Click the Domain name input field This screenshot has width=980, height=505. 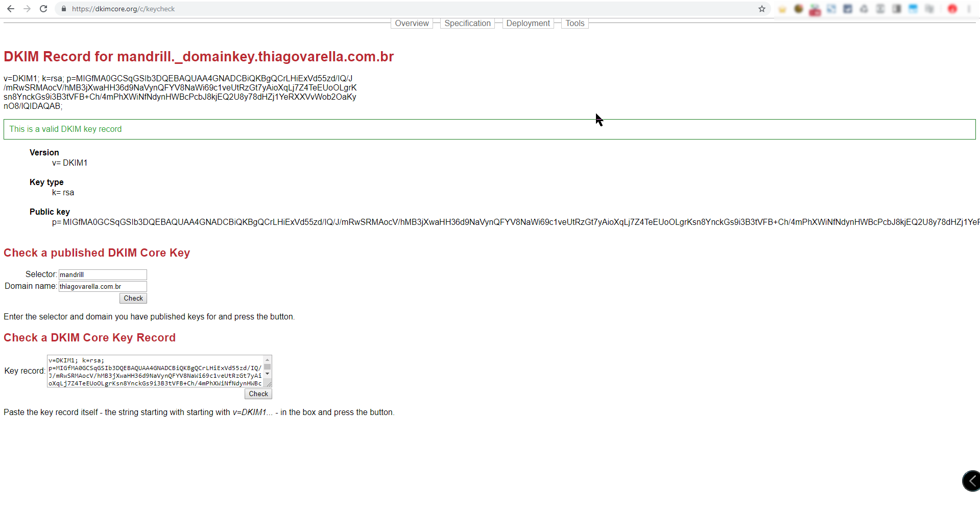(x=103, y=286)
